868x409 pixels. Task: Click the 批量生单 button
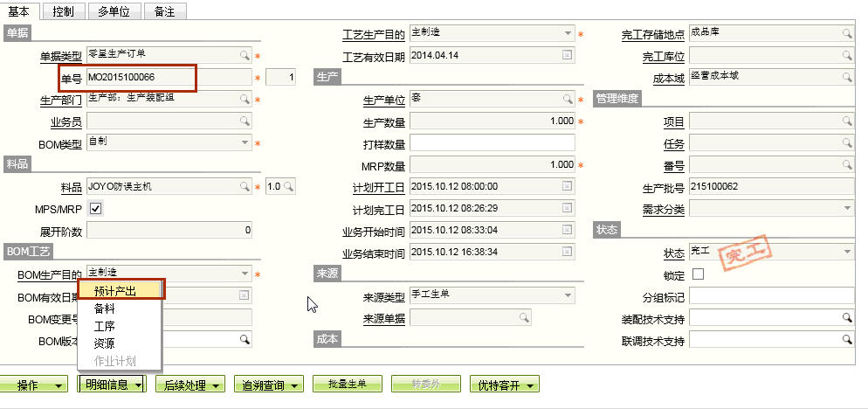pos(347,385)
